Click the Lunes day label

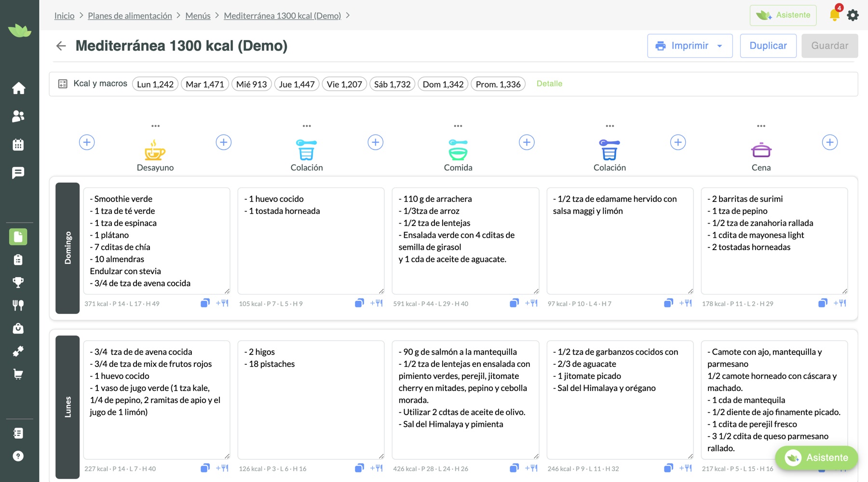[x=68, y=407]
